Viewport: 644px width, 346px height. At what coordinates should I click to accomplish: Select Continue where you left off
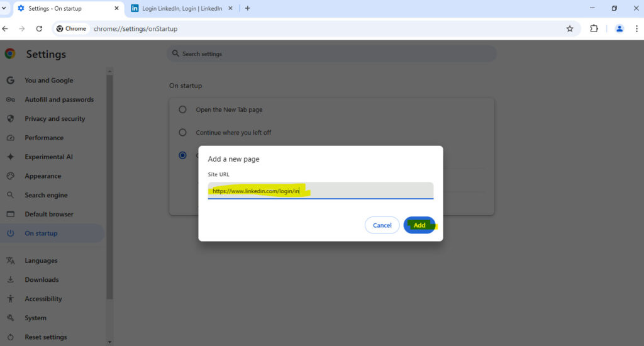tap(182, 133)
